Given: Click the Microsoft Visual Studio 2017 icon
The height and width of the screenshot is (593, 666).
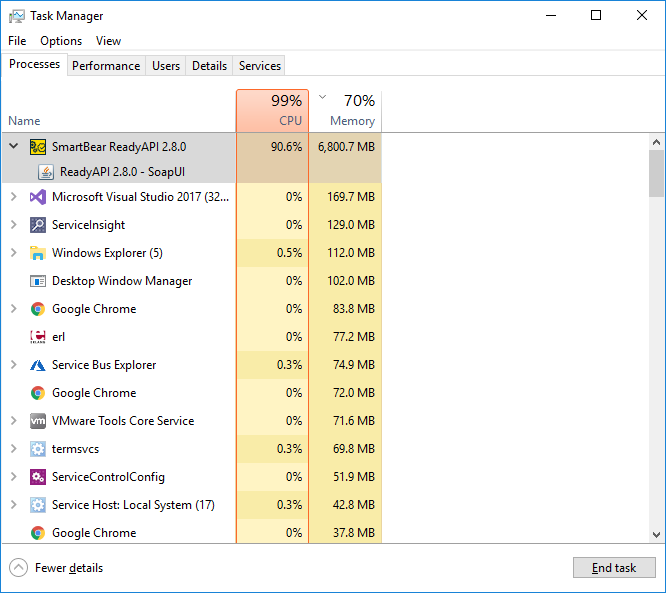Looking at the screenshot, I should click(38, 197).
